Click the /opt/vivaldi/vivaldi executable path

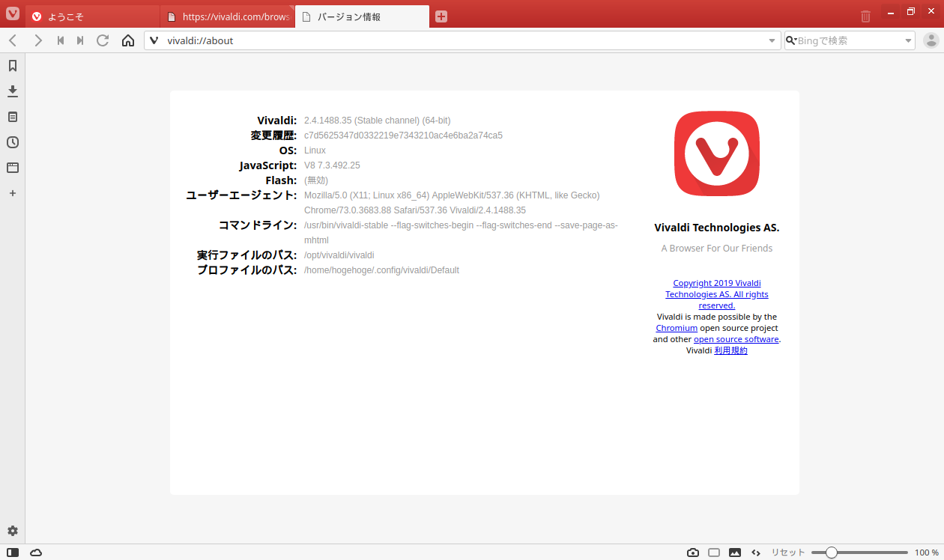click(x=339, y=255)
